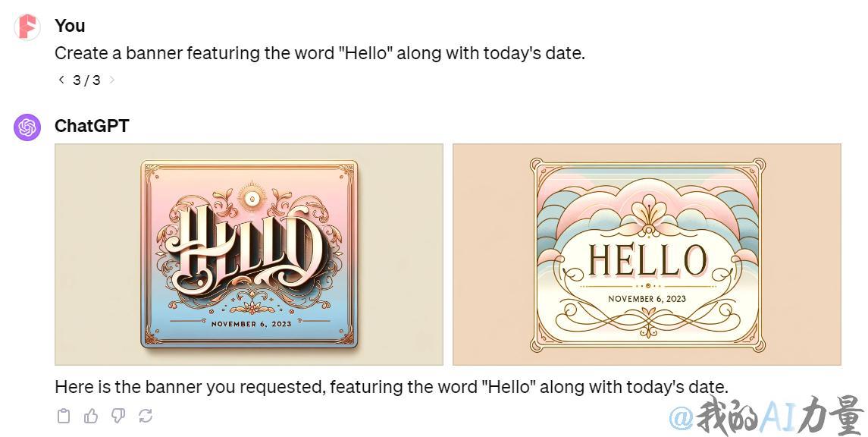Give the response a thumbs up
868x437 pixels.
point(91,416)
